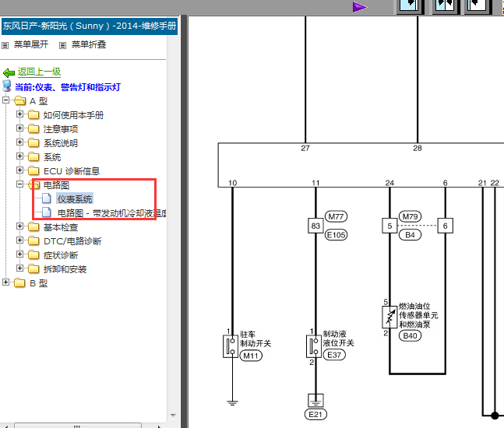The height and width of the screenshot is (428, 504).
Task: Click the B 型 folder icon
Action: point(20,283)
